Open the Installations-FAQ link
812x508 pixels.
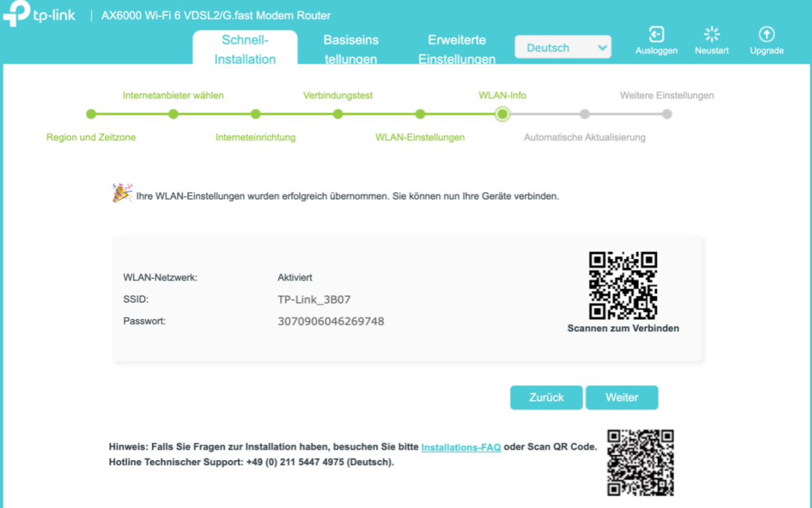pyautogui.click(x=460, y=446)
